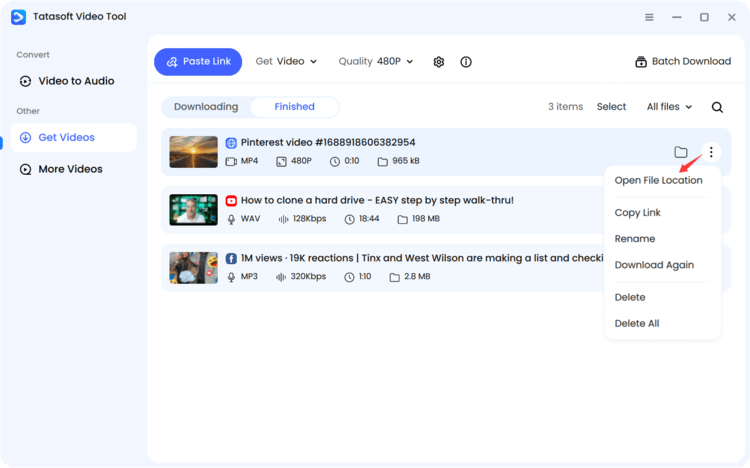The height and width of the screenshot is (468, 750).
Task: Click the '965 kB' file size
Action: point(406,161)
